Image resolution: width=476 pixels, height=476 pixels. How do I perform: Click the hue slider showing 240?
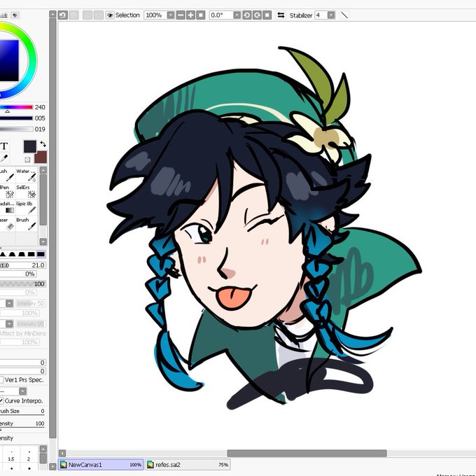16,107
